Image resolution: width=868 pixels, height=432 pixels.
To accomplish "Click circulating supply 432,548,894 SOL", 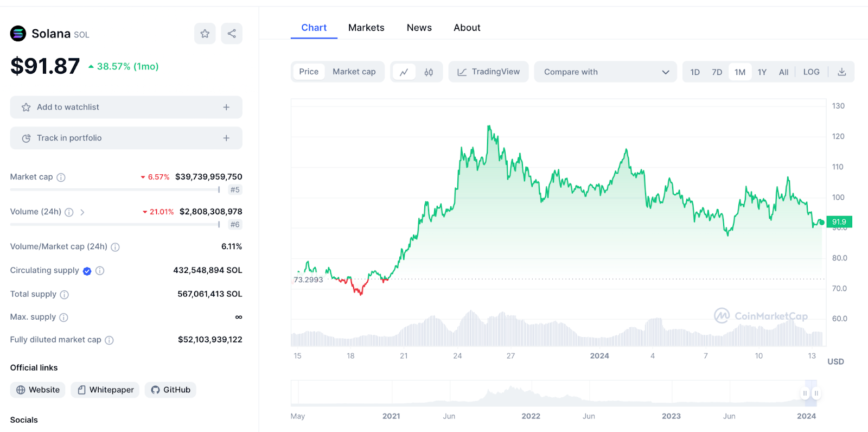I will point(208,270).
